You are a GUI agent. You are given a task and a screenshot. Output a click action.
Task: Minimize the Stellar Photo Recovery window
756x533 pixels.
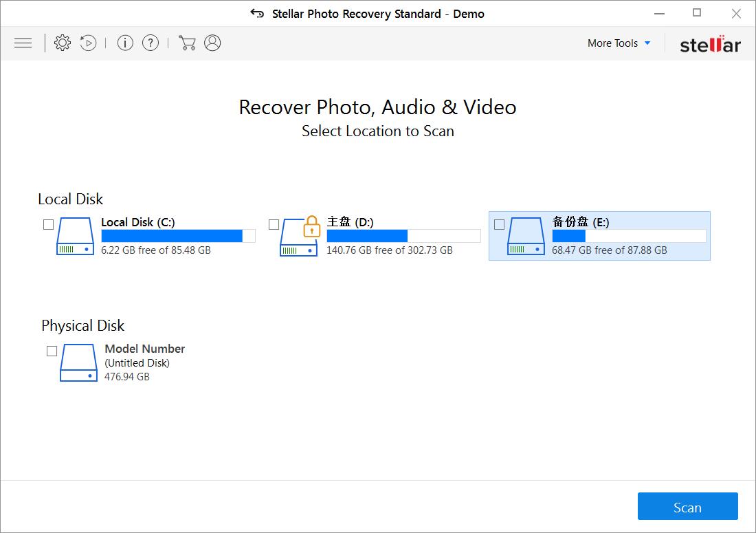pos(659,14)
